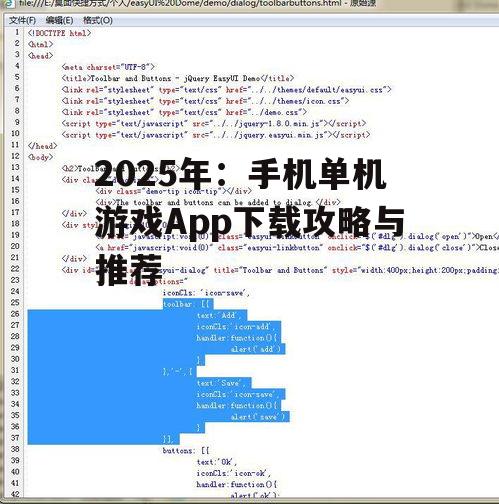The width and height of the screenshot is (499, 504).
Task: Click the closing head tag line
Action: (x=42, y=146)
